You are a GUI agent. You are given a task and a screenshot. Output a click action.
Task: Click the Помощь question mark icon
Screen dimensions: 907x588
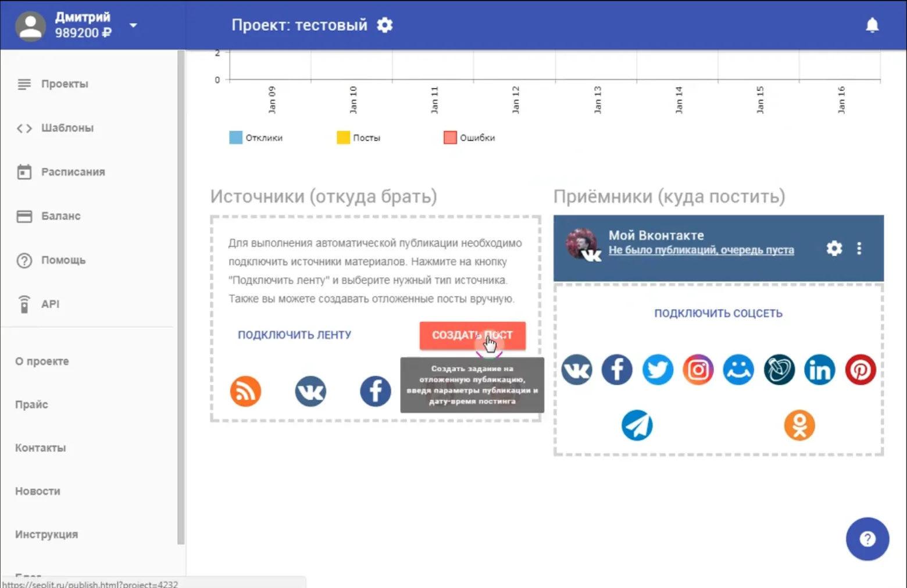tap(24, 260)
